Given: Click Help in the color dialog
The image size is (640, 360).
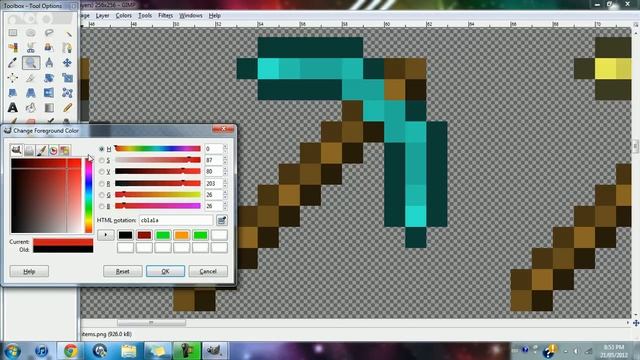Looking at the screenshot, I should [29, 271].
